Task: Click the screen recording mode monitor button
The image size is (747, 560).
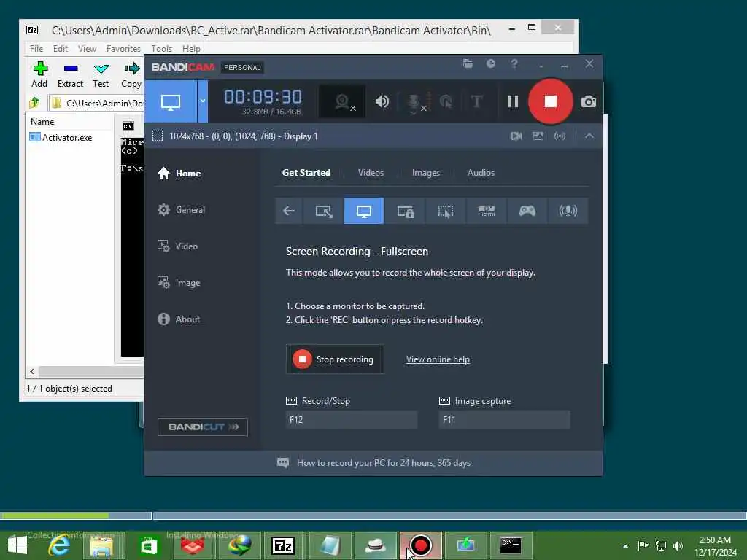Action: [171, 101]
